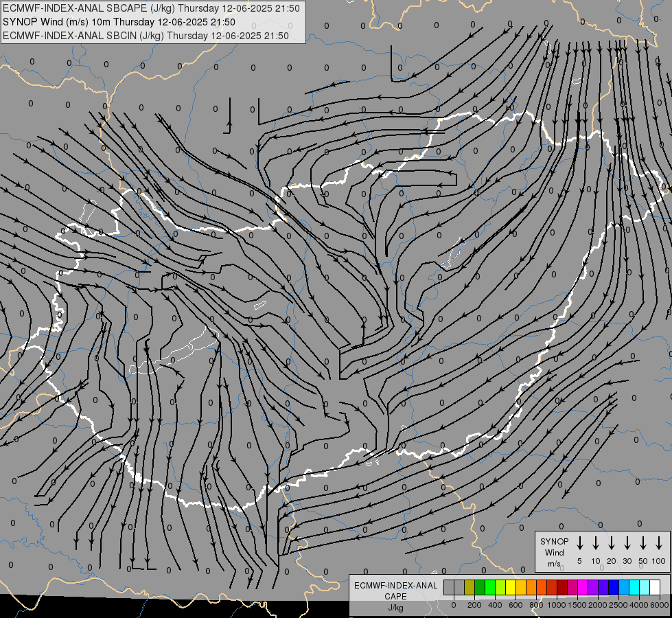Click the 6000 tick label on CAPE scale
The height and width of the screenshot is (618, 672).
[x=660, y=605]
